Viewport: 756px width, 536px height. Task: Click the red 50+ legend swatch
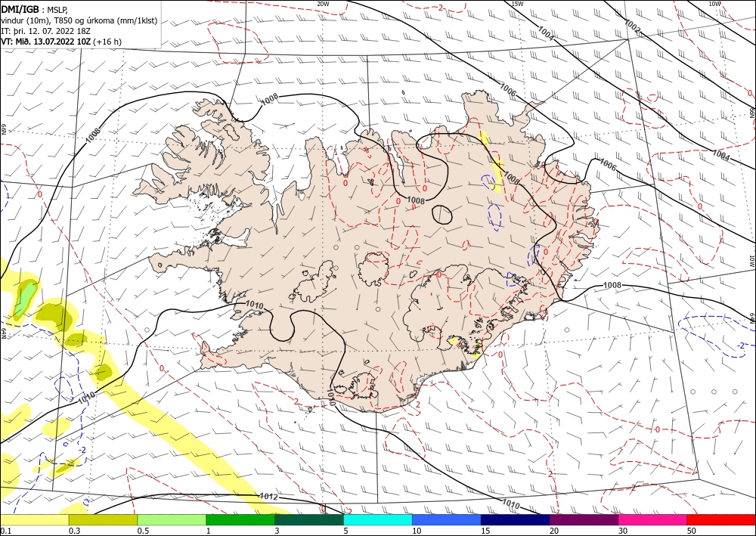pyautogui.click(x=721, y=519)
